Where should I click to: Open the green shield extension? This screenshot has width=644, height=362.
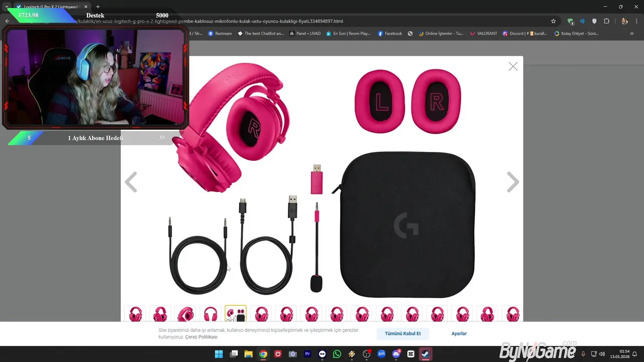[x=570, y=21]
